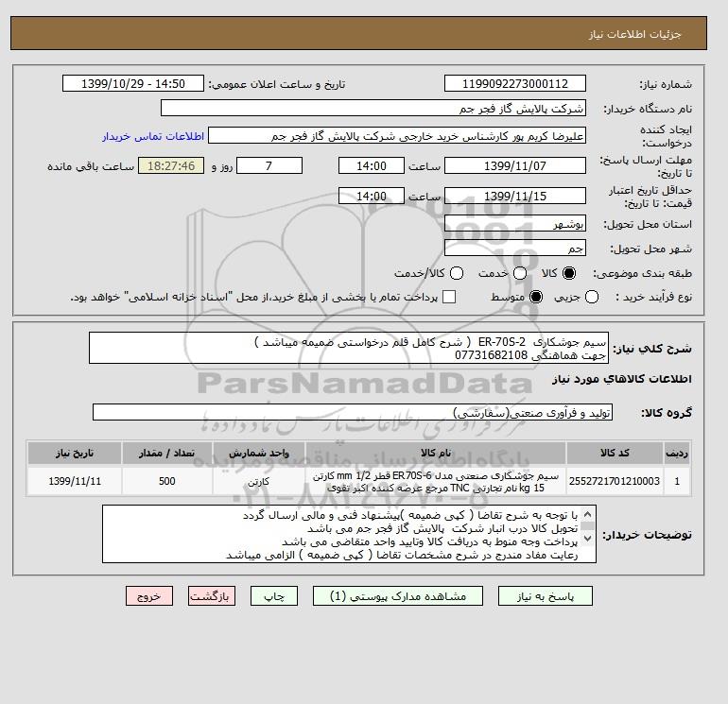Click the کد کالا column header

coord(615,453)
